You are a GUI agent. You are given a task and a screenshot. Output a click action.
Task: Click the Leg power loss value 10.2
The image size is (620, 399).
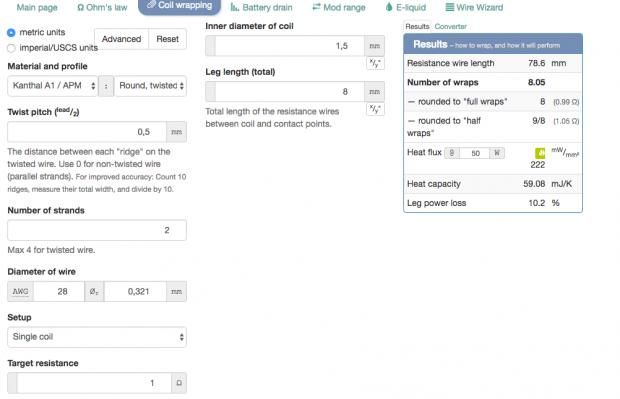point(537,203)
